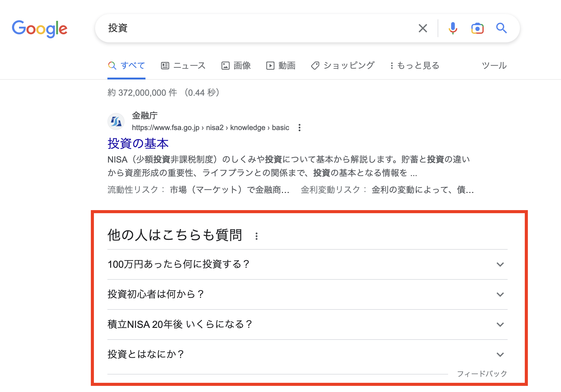The height and width of the screenshot is (392, 561).
Task: Click the result count text 約 372,000,000 件
Action: pyautogui.click(x=142, y=93)
